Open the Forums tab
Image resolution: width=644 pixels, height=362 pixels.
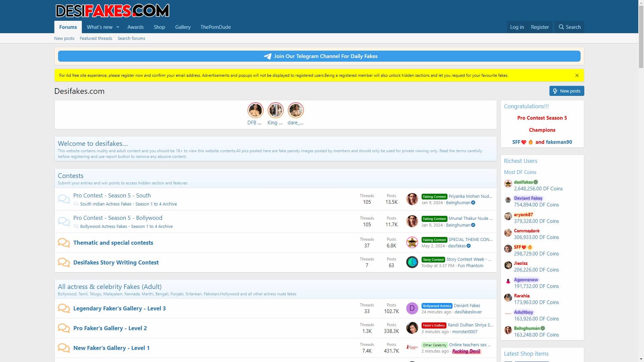tap(68, 27)
